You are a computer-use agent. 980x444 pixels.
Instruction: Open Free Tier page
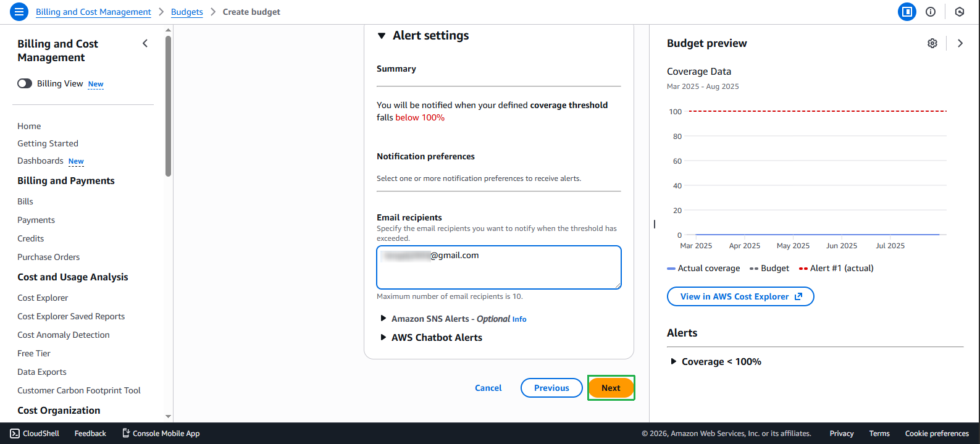tap(34, 353)
